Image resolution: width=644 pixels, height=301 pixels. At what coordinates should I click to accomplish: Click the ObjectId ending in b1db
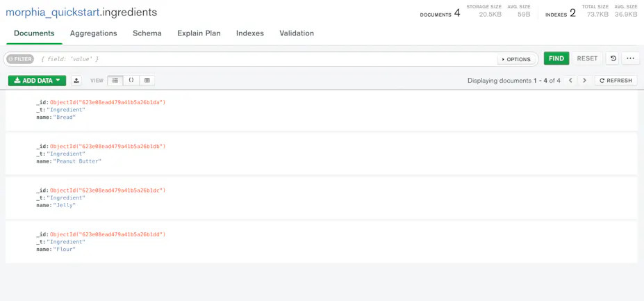pos(108,147)
